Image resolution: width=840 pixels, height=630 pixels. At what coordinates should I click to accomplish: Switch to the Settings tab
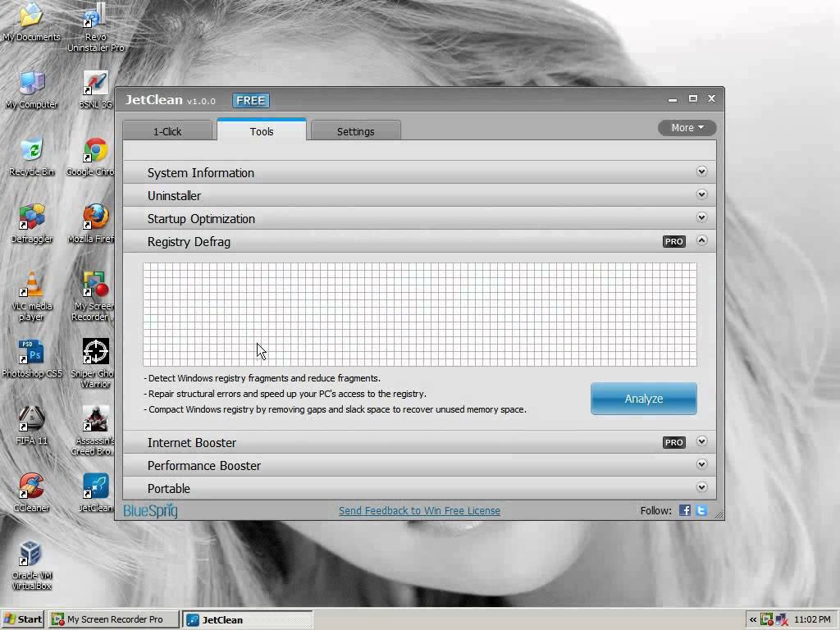coord(356,130)
